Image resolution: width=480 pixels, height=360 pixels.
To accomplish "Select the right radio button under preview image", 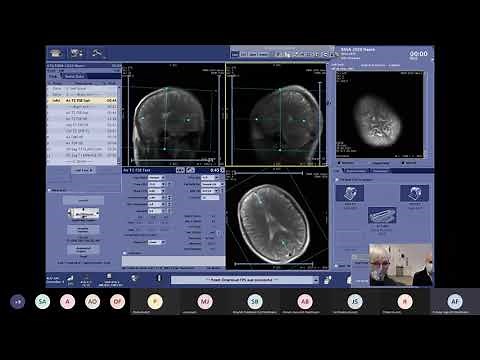I will click(403, 163).
